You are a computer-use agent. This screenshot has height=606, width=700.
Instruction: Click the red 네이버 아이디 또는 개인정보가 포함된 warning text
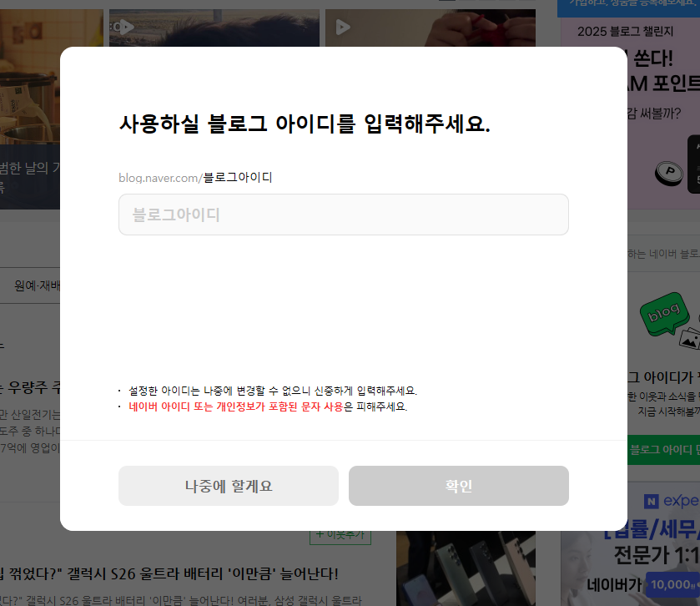236,407
